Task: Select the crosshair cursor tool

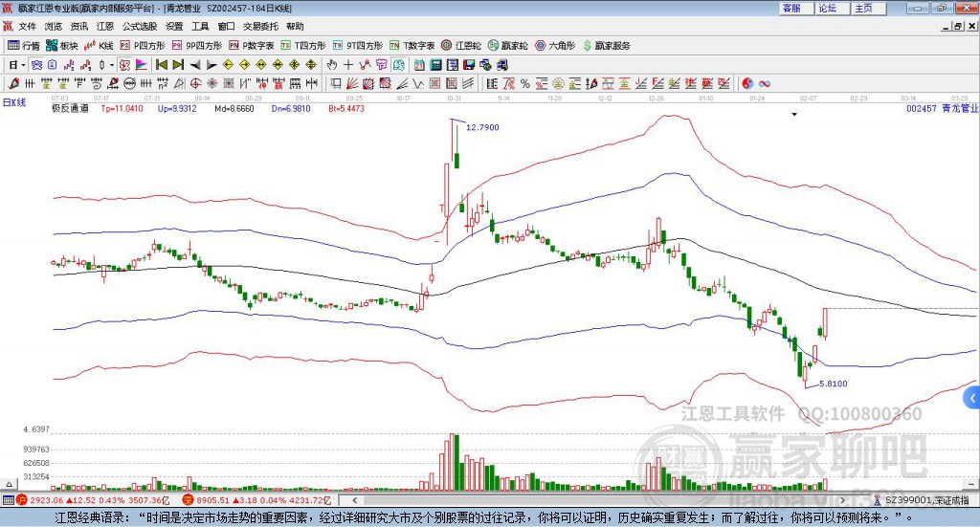Action: pos(348,65)
